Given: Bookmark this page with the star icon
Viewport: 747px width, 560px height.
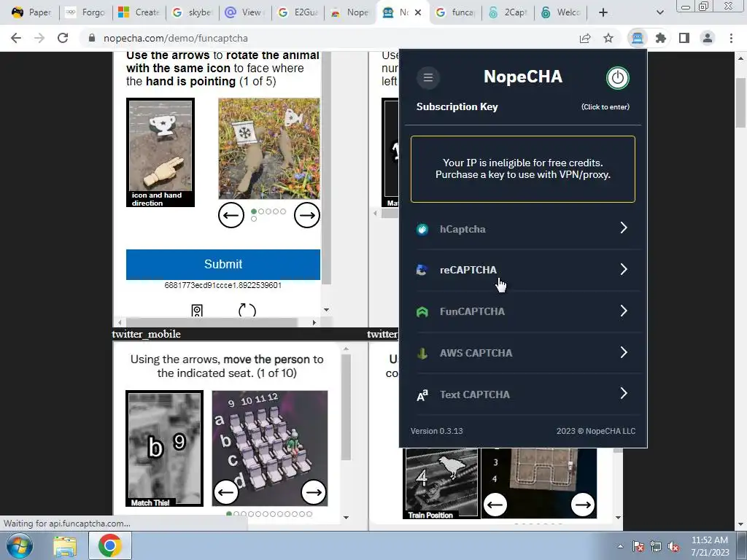Looking at the screenshot, I should click(x=608, y=38).
